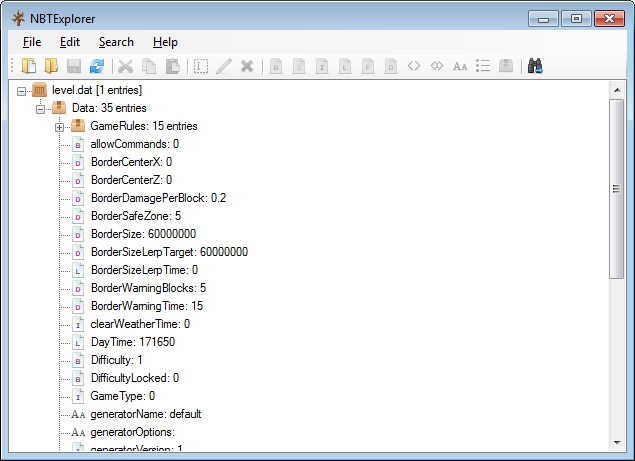Add a Short tag with the S icon
Viewport: 635px width, 461px height.
299,66
